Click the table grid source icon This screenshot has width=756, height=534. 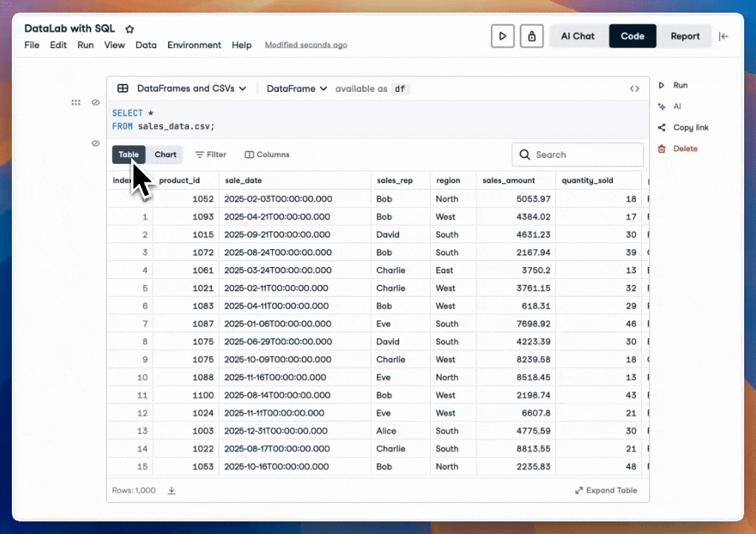[x=123, y=88]
